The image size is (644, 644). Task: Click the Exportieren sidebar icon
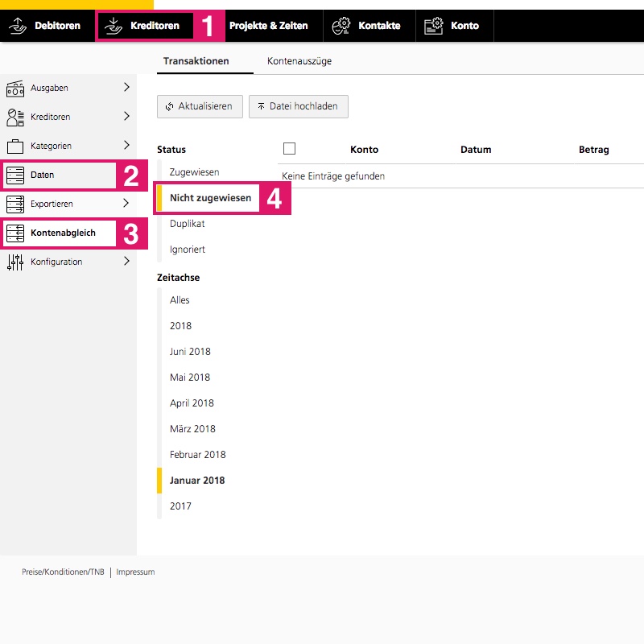click(x=15, y=204)
